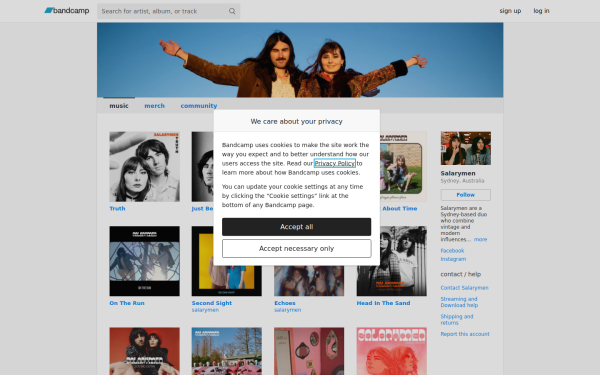Viewport: 600px width, 375px height.
Task: Click the Echoes title link
Action: 285,303
